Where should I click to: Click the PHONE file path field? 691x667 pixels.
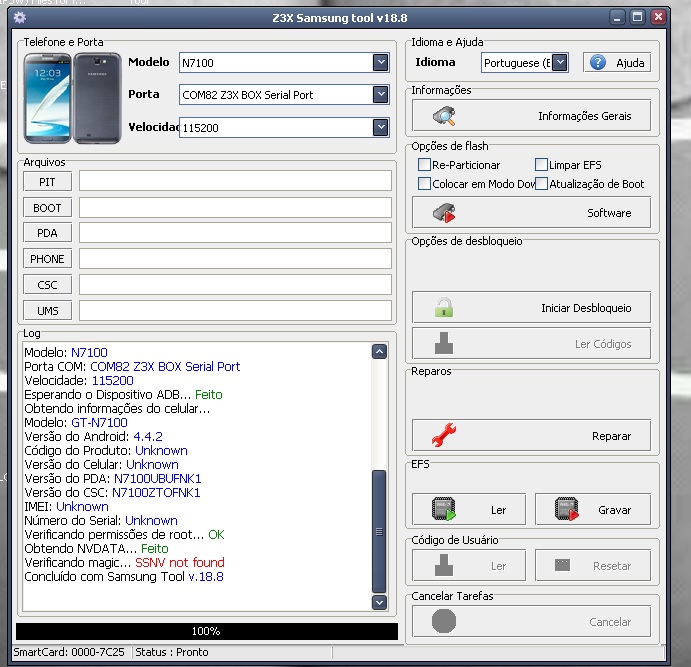pos(235,259)
